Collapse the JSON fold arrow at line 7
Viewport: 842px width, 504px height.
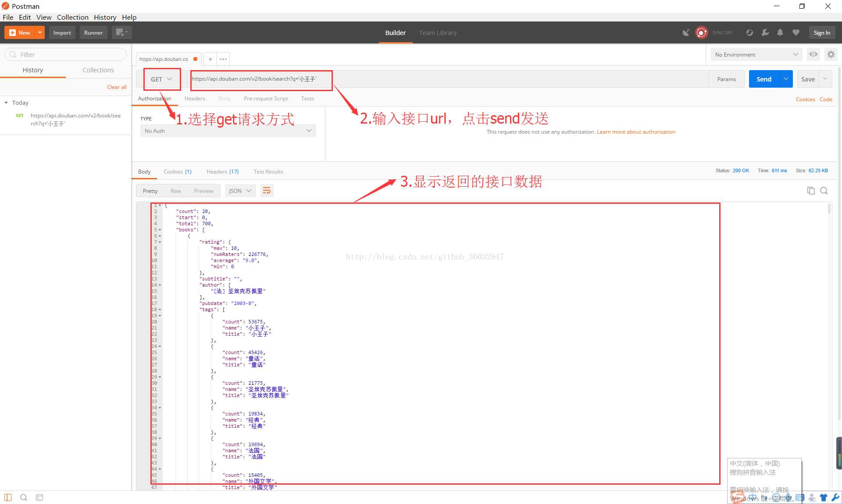(160, 242)
